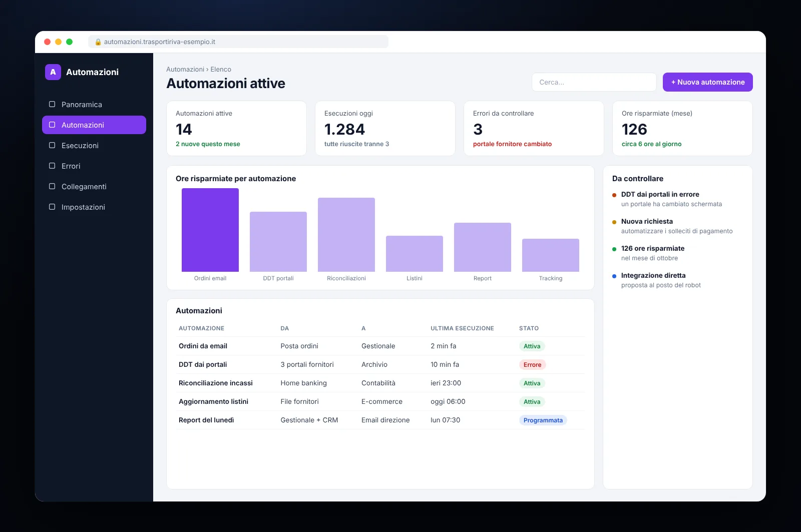Click the DDT dai portali table row name
This screenshot has height=532, width=801.
(203, 364)
